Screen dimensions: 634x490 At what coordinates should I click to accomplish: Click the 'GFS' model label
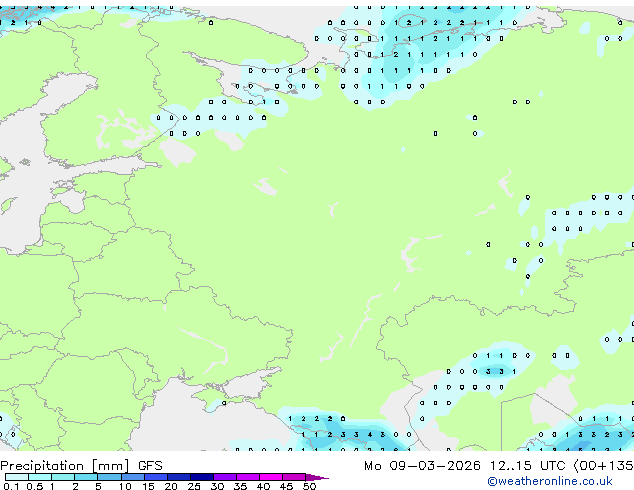point(150,466)
